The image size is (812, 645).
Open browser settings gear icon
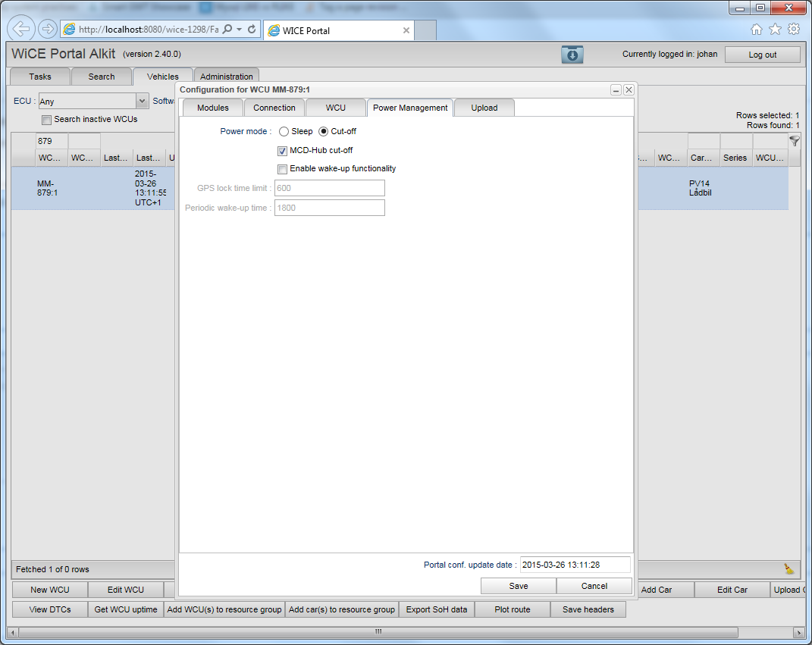[x=794, y=30]
